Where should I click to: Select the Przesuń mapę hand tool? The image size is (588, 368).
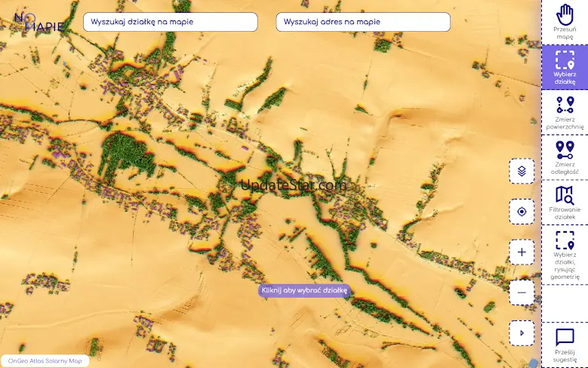pos(565,22)
